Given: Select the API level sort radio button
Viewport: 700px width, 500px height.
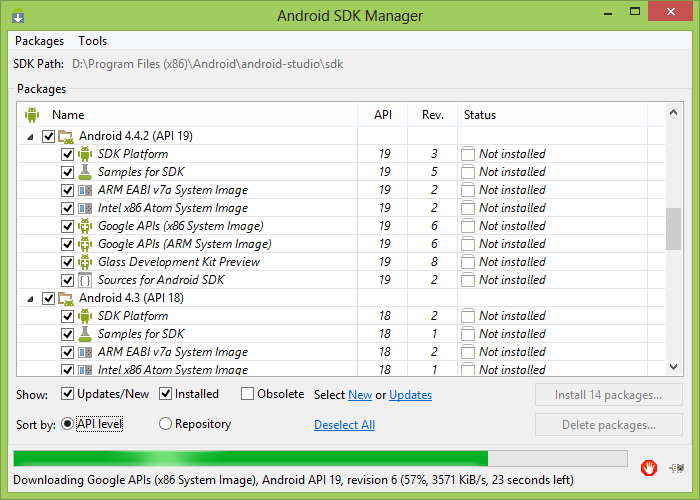Looking at the screenshot, I should [x=67, y=424].
